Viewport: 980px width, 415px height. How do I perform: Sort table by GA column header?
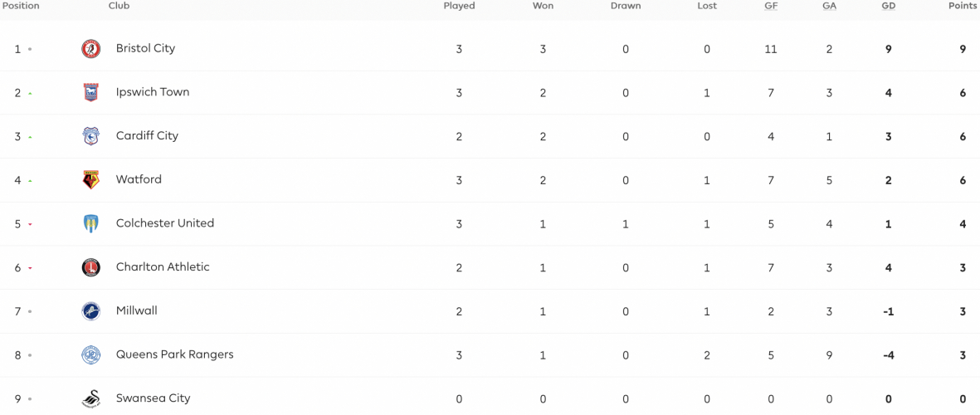tap(829, 7)
